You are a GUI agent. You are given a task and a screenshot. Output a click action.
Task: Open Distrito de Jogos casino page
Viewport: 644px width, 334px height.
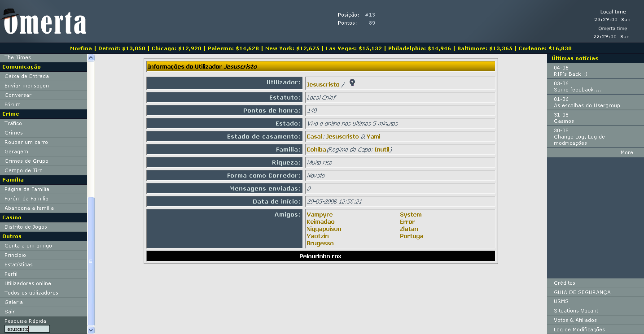pos(26,227)
